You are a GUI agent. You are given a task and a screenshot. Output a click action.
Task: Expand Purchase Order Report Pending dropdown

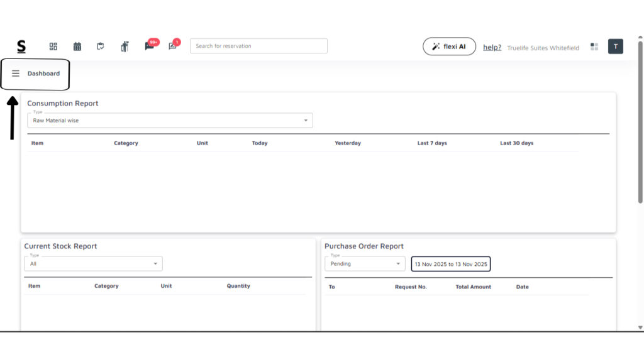(365, 264)
